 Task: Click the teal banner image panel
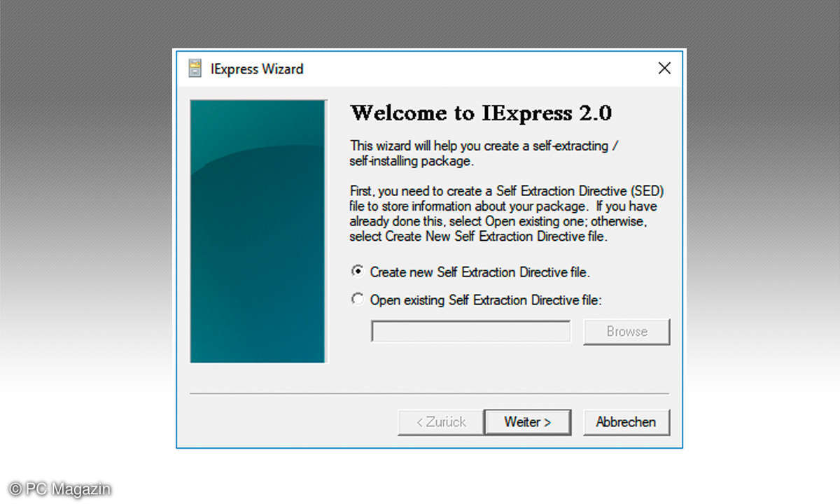coord(258,231)
